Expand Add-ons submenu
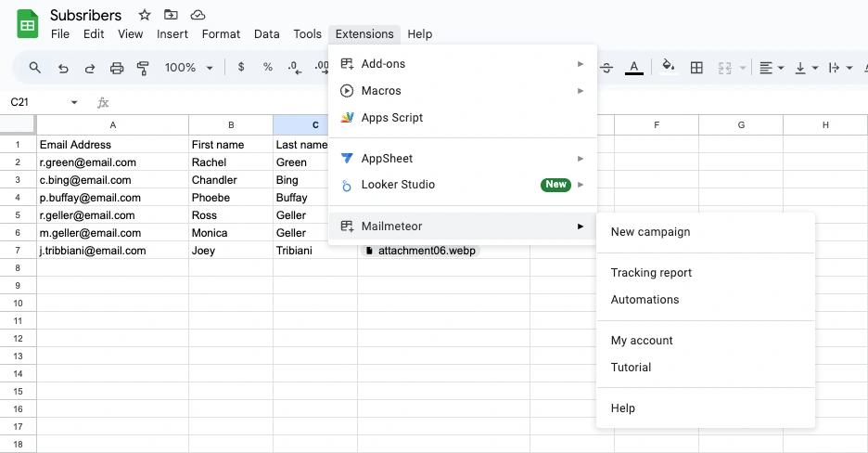Screen dimensions: 868x453 tap(462, 64)
